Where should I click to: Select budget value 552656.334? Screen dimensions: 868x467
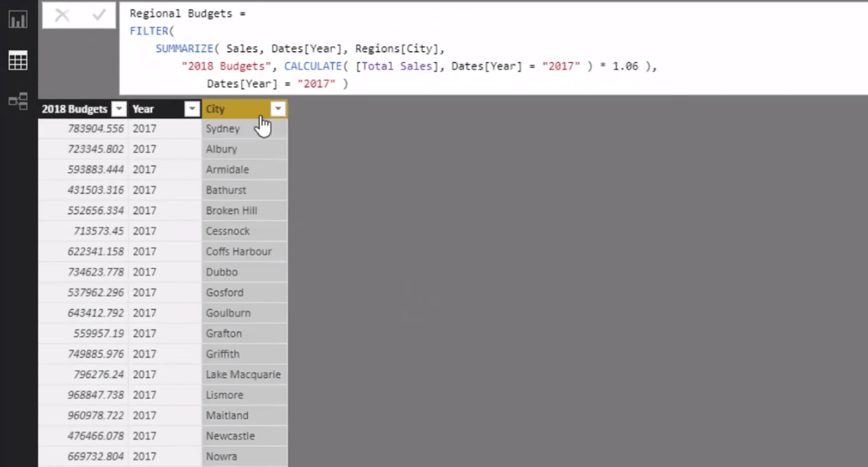click(x=83, y=210)
